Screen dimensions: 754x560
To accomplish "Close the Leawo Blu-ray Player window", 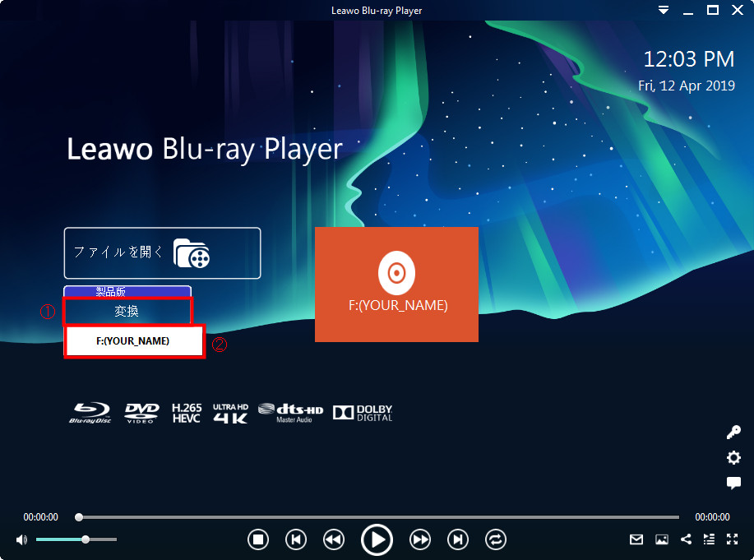I will 738,10.
